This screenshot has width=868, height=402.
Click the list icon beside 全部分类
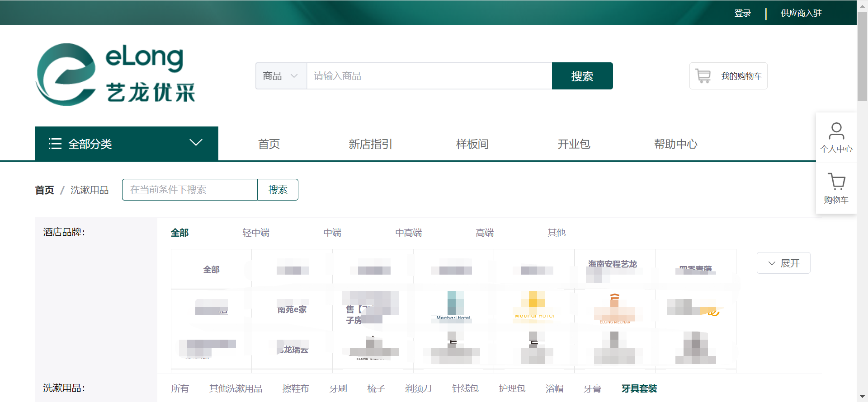[x=55, y=144]
